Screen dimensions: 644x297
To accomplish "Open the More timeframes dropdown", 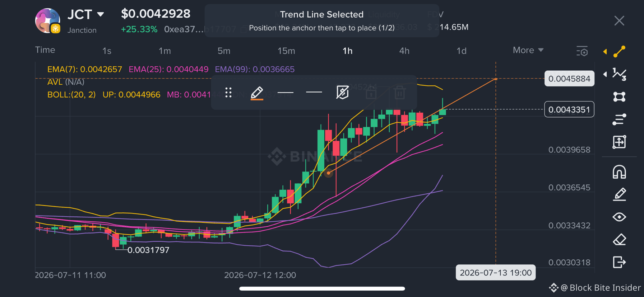I will [528, 50].
